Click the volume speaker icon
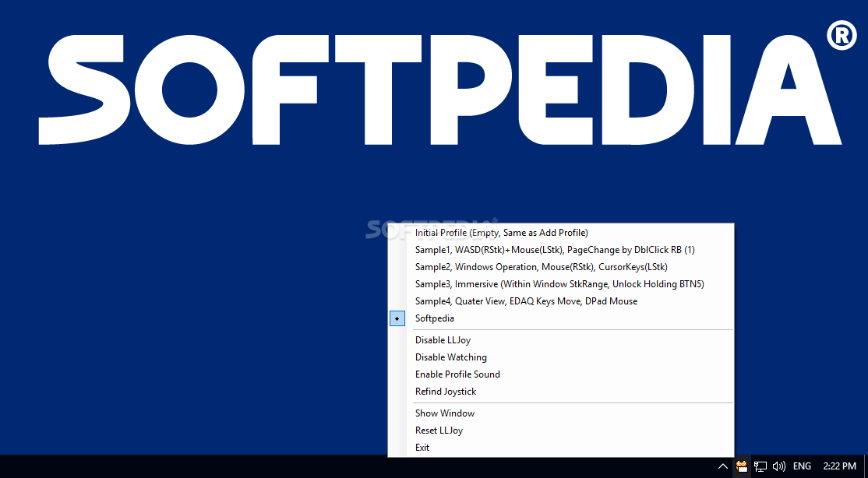The height and width of the screenshot is (478, 868). click(x=779, y=466)
